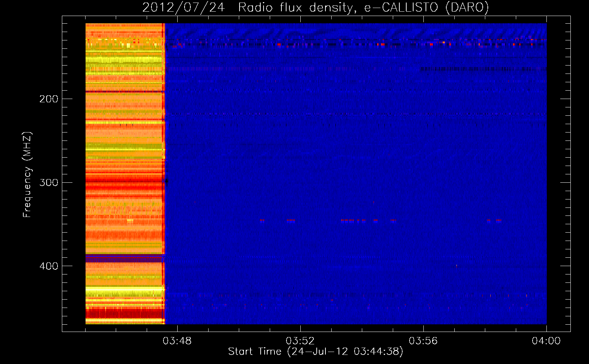Click the 300 frequency tick label

49,182
